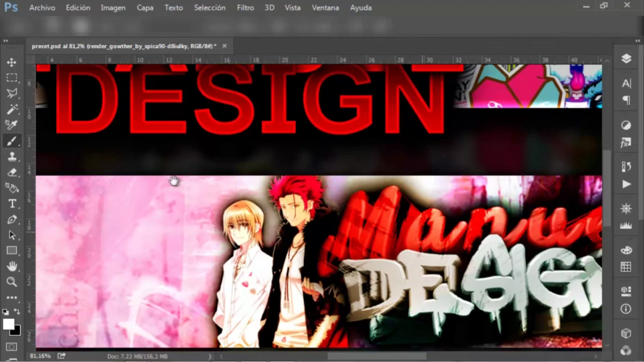Open the Styles fx panel icon
The width and height of the screenshot is (644, 362).
(626, 142)
